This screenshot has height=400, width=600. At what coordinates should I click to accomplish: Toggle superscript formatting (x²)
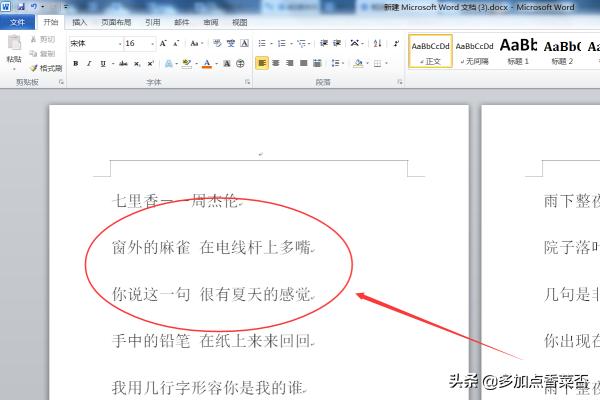point(150,64)
